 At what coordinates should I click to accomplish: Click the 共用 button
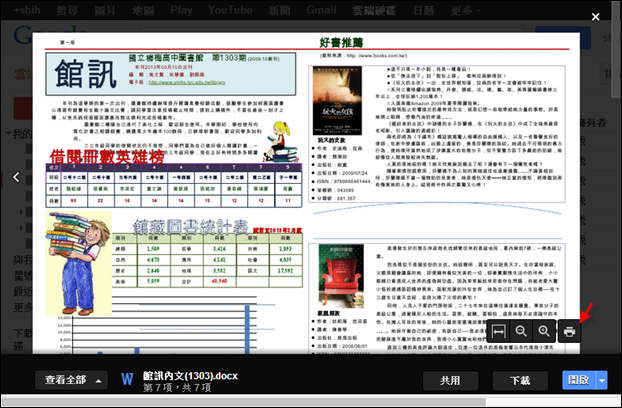click(x=450, y=381)
